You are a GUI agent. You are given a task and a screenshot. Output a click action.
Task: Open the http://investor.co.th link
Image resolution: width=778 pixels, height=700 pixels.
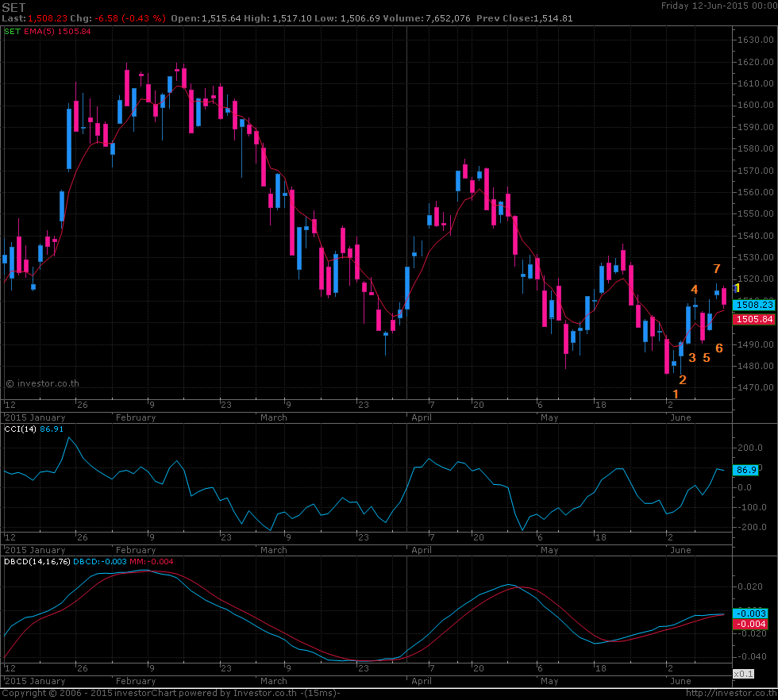coord(729,694)
